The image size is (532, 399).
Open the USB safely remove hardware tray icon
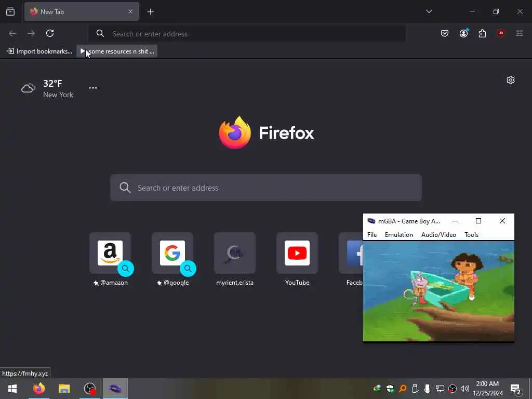(415, 389)
